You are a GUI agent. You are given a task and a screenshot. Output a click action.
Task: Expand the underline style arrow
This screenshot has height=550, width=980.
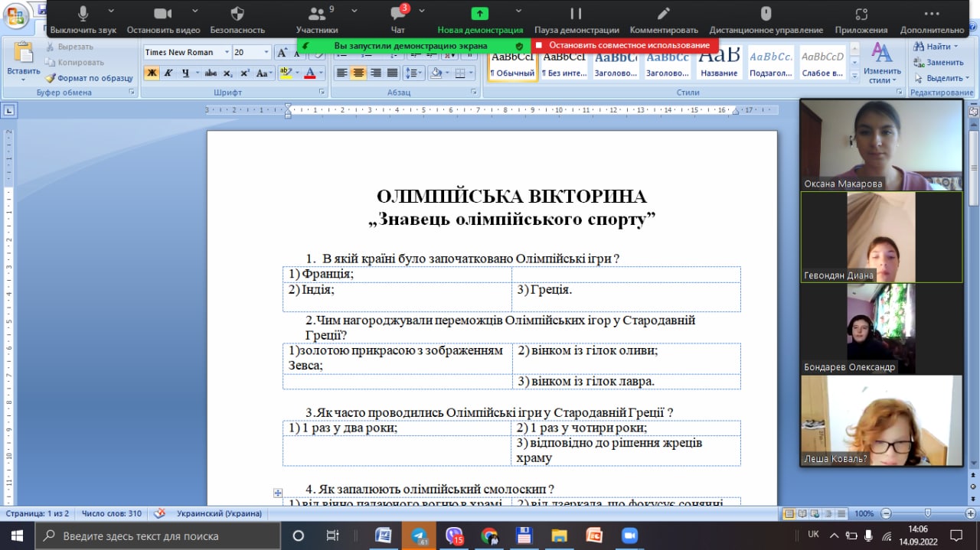(197, 73)
